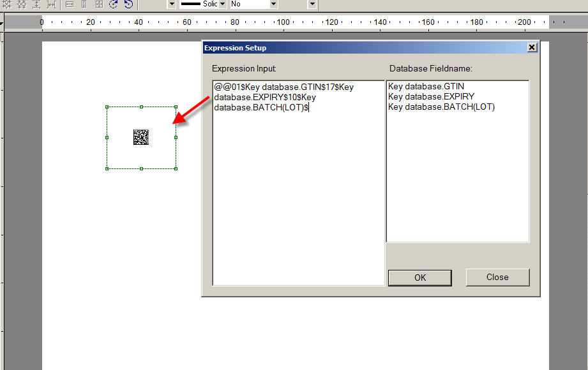Click the same-width sizing icon
588x370 pixels.
pyautogui.click(x=70, y=4)
